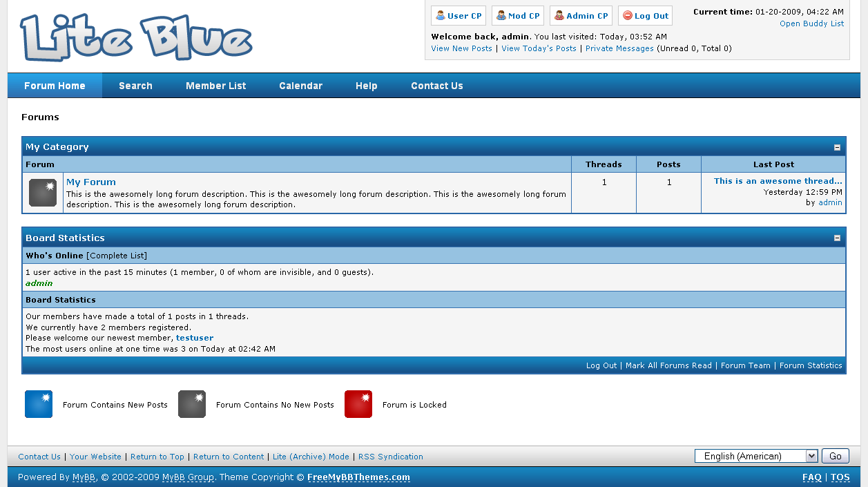Open the Admin CP button
The height and width of the screenshot is (487, 868).
pyautogui.click(x=581, y=16)
